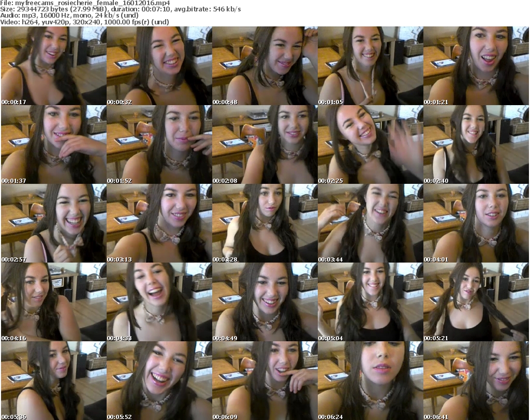This screenshot has width=530, height=420.
Task: Click the Video h264 info line
Action: point(84,22)
